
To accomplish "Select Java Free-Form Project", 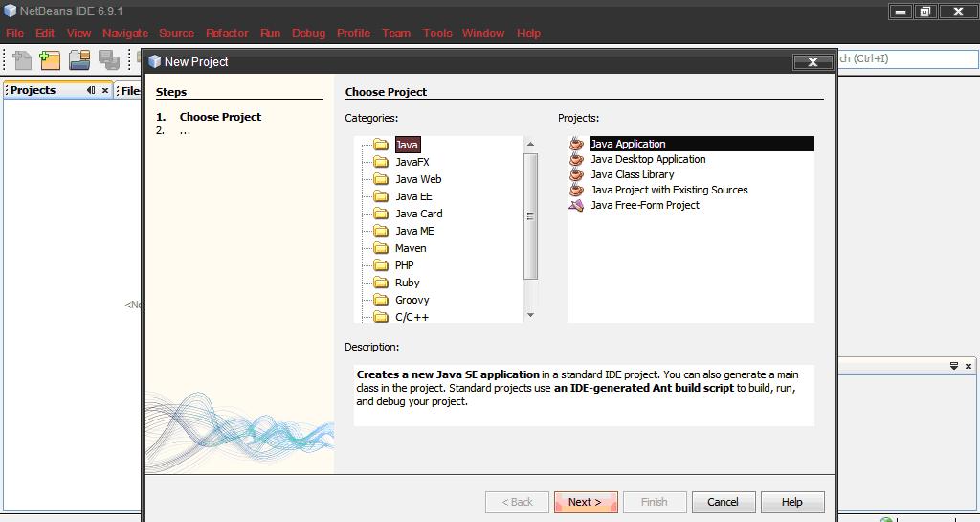I will click(645, 205).
